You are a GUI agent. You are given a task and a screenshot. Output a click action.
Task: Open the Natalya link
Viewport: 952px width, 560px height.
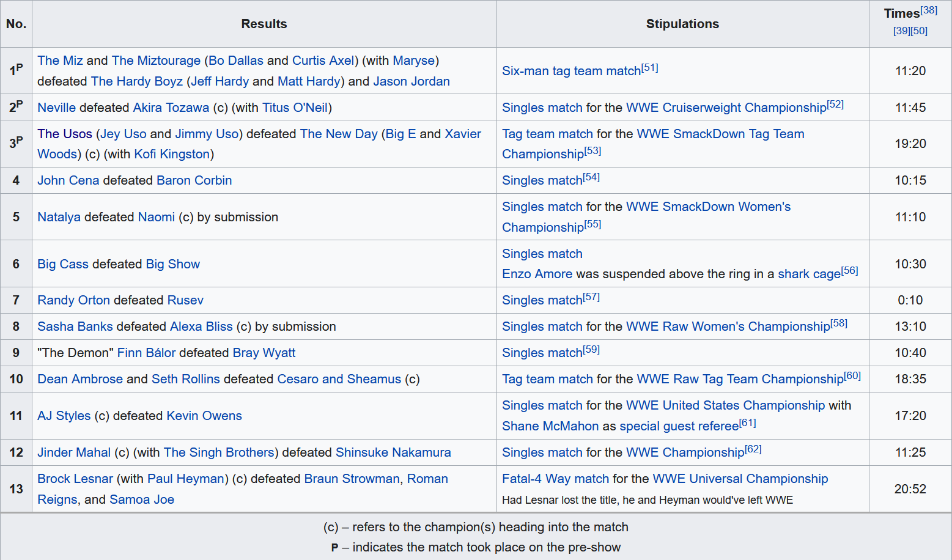(59, 217)
